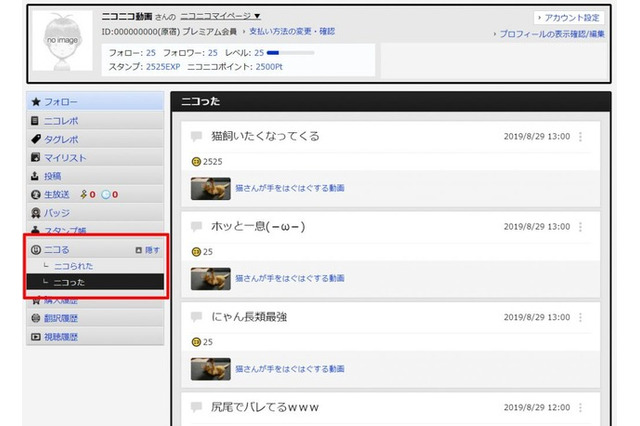Click the スタンプ 2525EXP value
The height and width of the screenshot is (426, 640).
point(163,67)
